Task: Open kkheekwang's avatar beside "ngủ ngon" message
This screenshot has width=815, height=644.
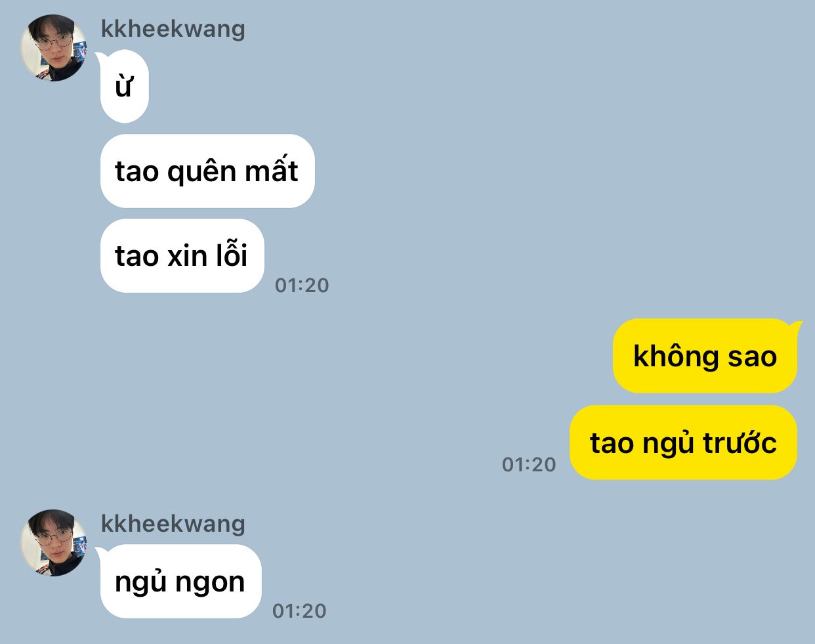Action: pyautogui.click(x=54, y=543)
